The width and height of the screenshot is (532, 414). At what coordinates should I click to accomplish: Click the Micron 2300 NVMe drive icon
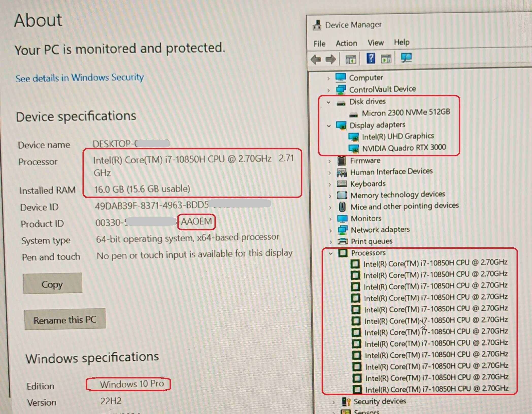(354, 115)
